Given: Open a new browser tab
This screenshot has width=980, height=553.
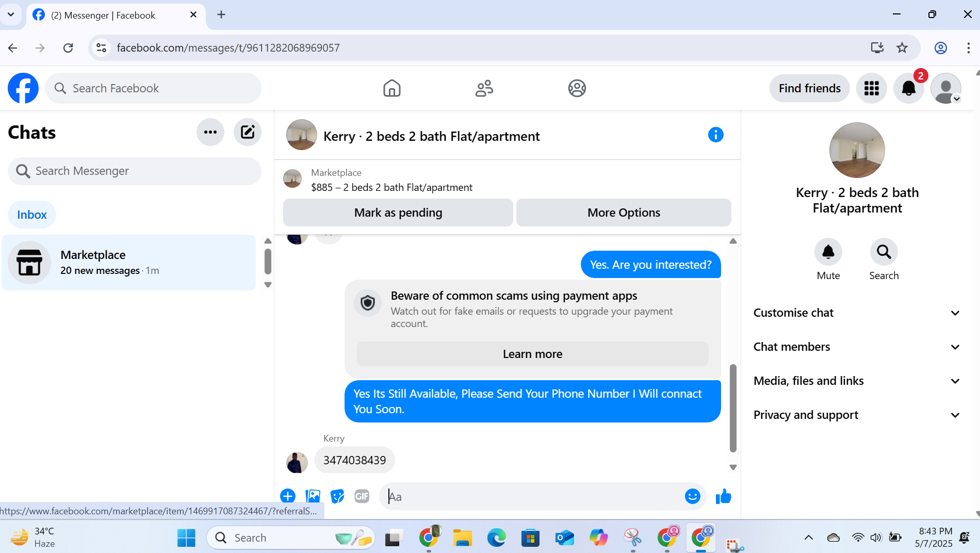Looking at the screenshot, I should [x=221, y=14].
